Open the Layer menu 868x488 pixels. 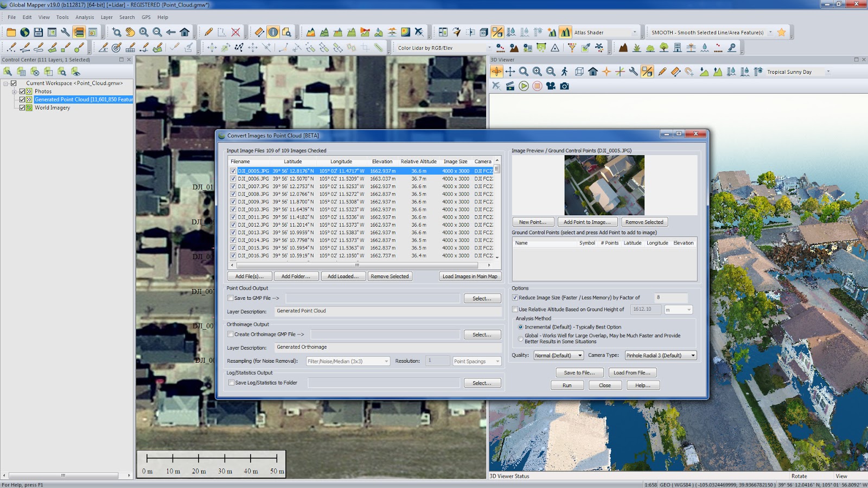pyautogui.click(x=106, y=17)
